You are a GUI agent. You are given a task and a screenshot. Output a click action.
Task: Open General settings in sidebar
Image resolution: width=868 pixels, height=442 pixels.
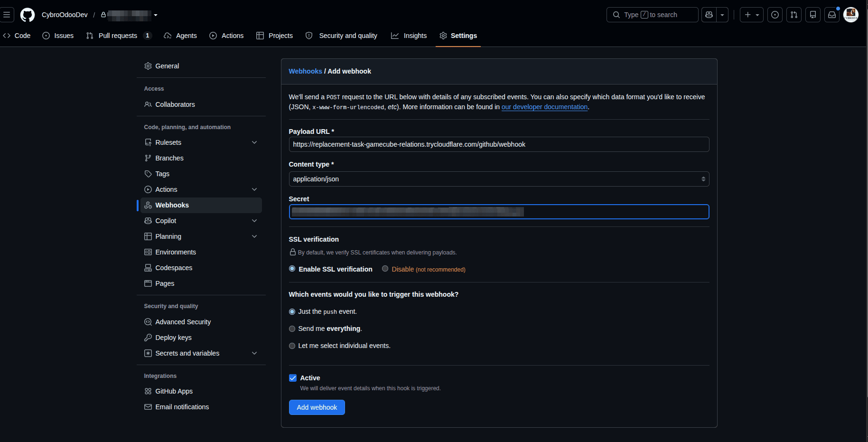(201, 66)
